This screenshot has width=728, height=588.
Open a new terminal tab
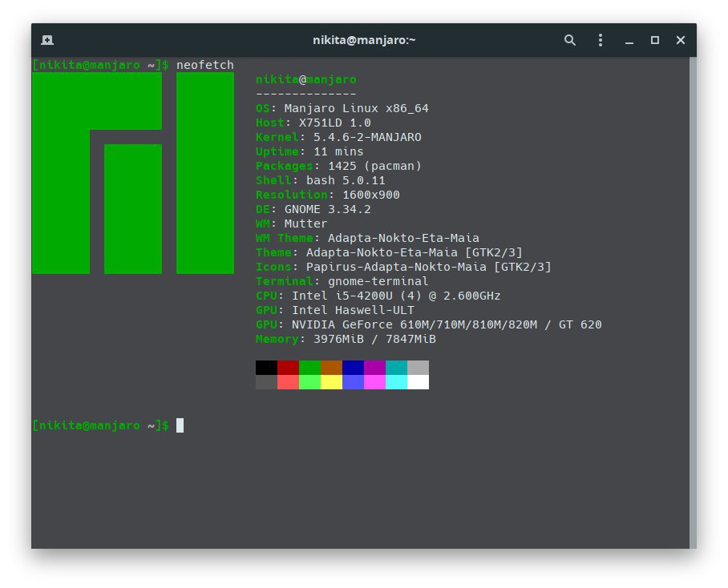click(x=47, y=40)
